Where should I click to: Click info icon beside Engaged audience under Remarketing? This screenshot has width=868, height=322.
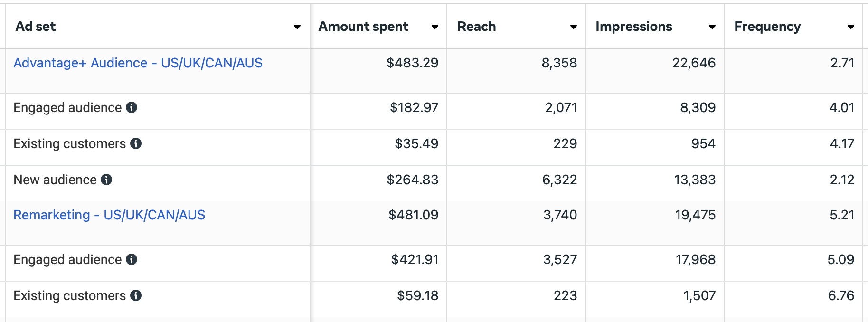click(x=132, y=259)
